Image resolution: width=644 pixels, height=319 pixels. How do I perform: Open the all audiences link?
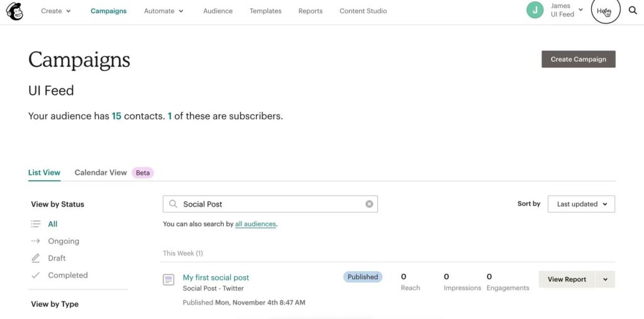255,224
